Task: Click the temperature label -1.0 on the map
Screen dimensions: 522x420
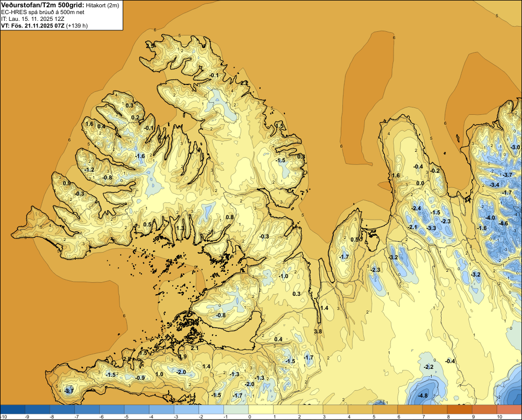Action: (x=283, y=276)
